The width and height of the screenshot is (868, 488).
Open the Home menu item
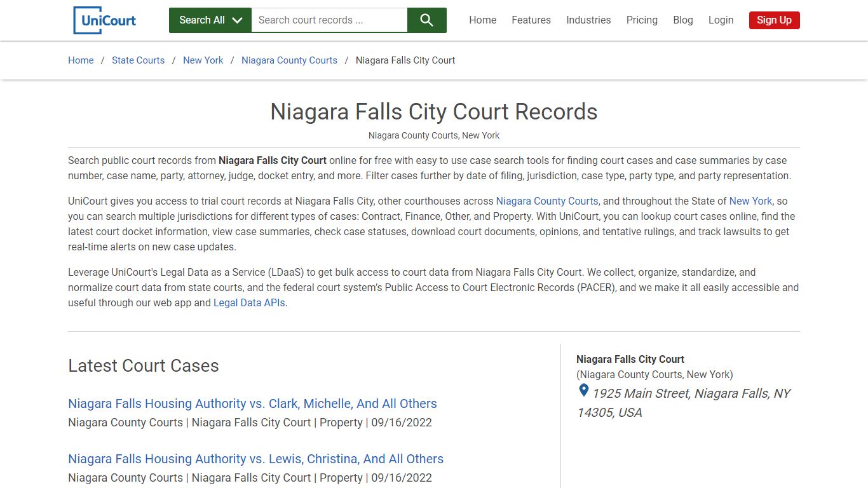483,20
